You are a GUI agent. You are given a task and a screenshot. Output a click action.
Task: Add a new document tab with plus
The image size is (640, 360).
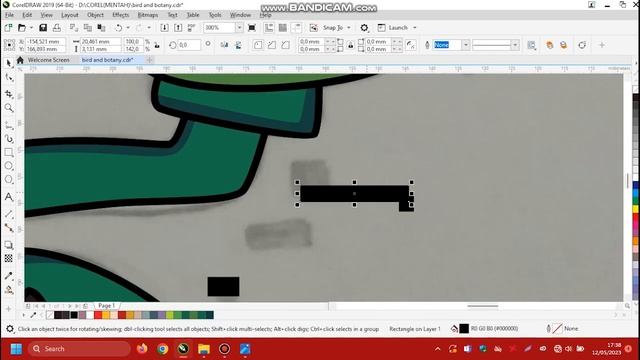[149, 60]
